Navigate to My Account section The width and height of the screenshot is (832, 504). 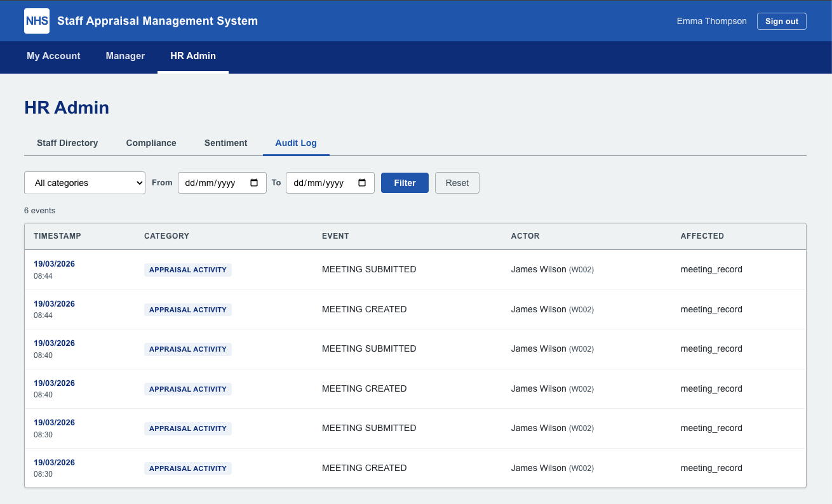point(53,56)
